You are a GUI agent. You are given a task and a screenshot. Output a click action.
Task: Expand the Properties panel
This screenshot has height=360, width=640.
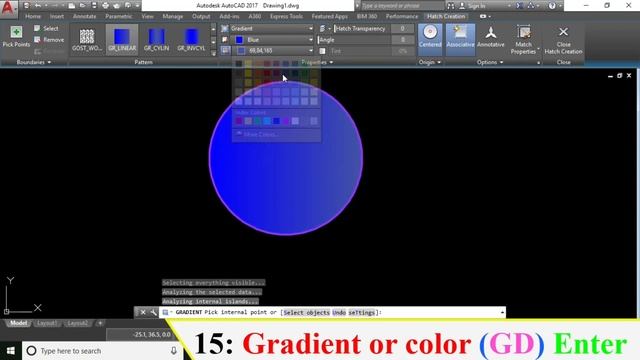tap(317, 62)
